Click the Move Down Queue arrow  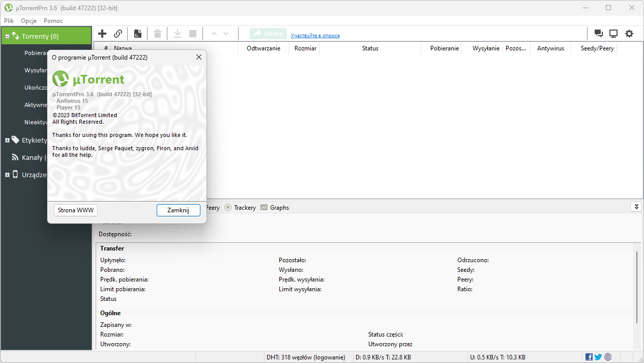(226, 34)
